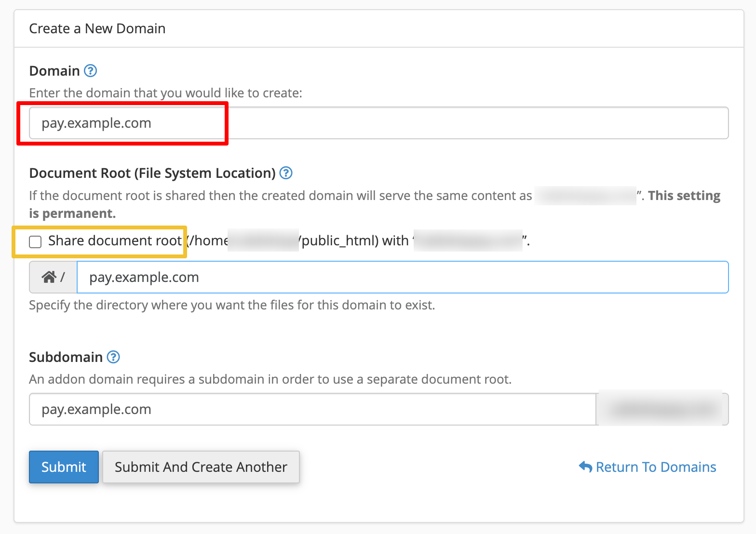The width and height of the screenshot is (756, 534).
Task: Click the Subdomain input field
Action: pos(312,409)
